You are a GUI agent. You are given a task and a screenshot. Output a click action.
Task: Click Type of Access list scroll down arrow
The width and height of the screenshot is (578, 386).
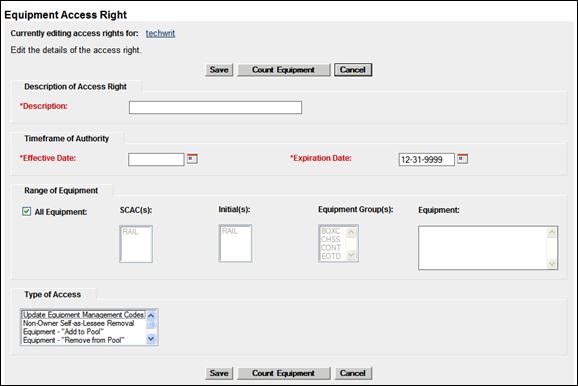click(x=151, y=338)
